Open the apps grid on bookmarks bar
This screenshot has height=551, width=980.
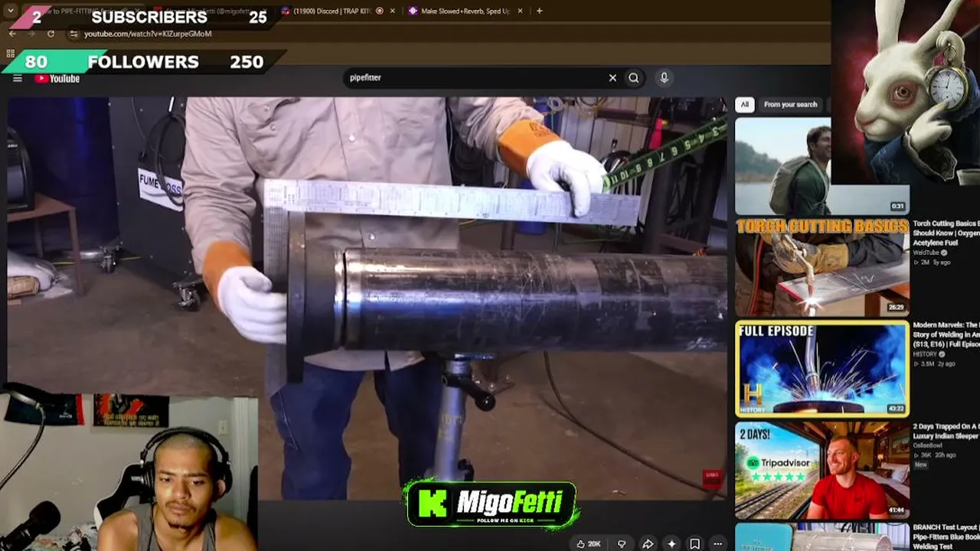click(x=10, y=54)
